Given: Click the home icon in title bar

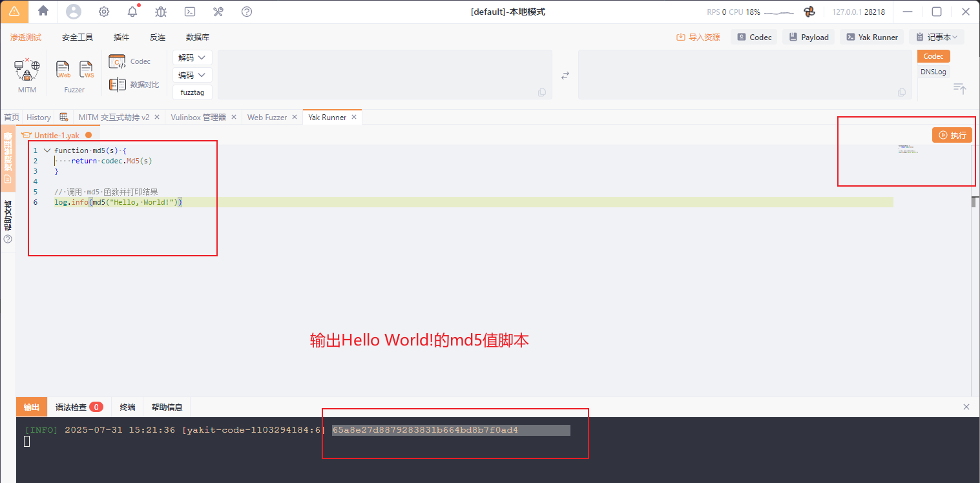Looking at the screenshot, I should click(43, 11).
